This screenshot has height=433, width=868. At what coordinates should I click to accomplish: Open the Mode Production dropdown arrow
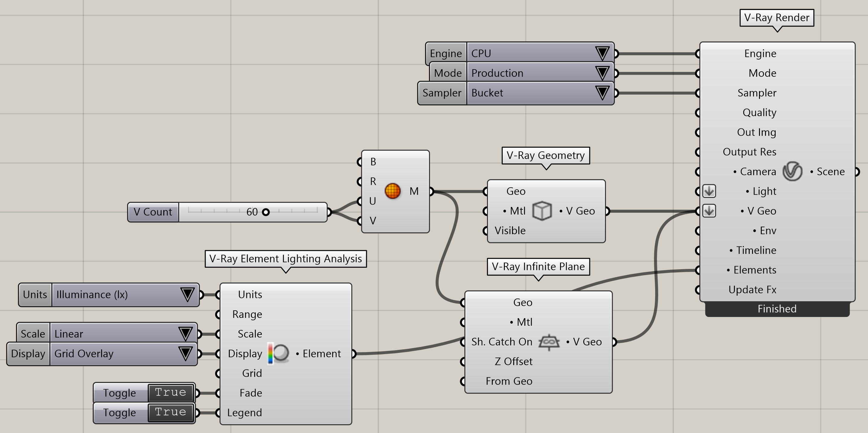tap(602, 73)
